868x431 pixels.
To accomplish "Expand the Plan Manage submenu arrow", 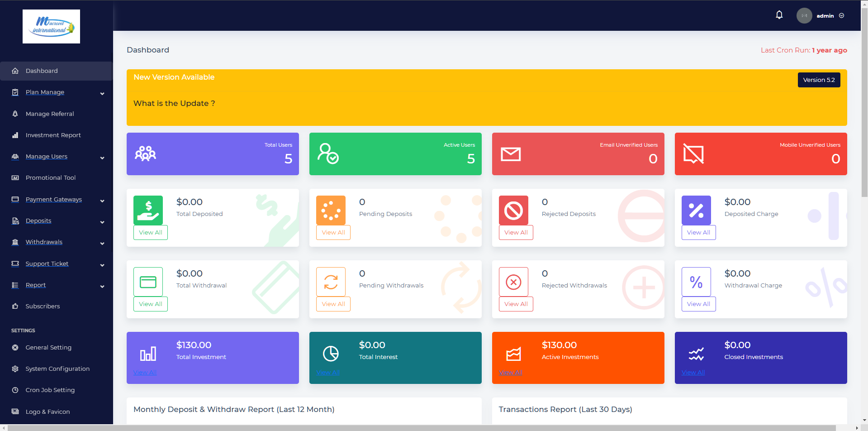I will click(102, 94).
